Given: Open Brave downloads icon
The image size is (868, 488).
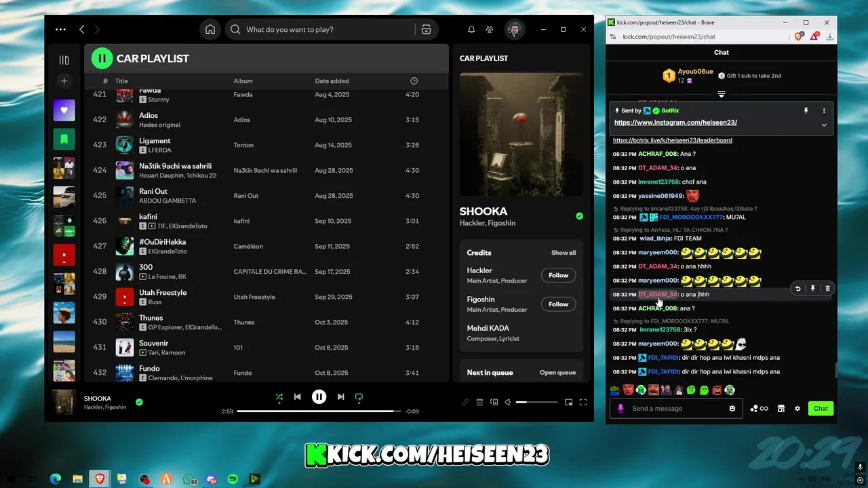Looking at the screenshot, I should 830,37.
